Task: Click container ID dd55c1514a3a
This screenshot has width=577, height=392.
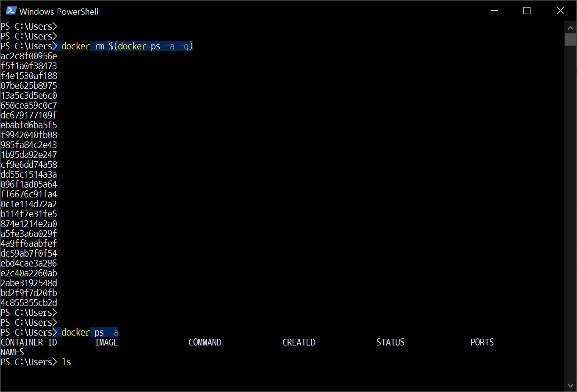Action: [29, 174]
